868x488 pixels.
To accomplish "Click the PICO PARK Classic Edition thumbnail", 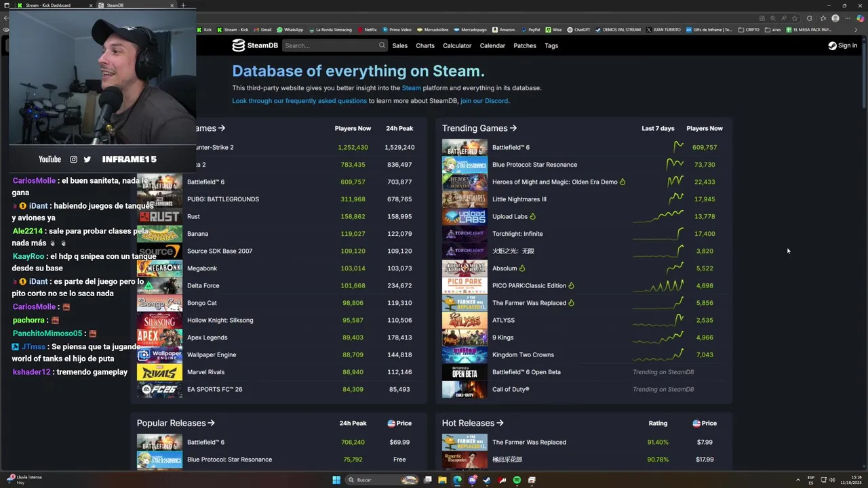I will point(465,285).
